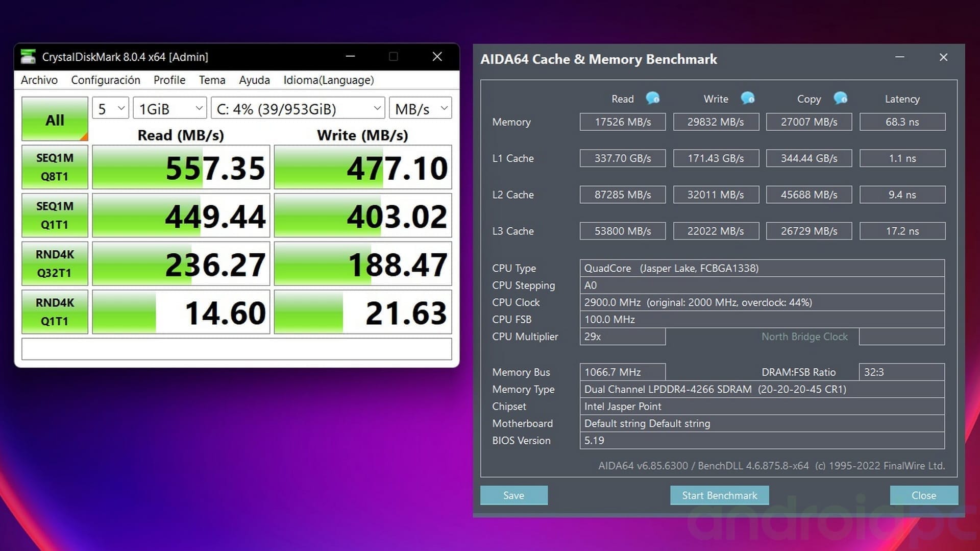This screenshot has height=551, width=980.
Task: Click the Memory copy value 27007 MB/s
Action: pos(809,122)
